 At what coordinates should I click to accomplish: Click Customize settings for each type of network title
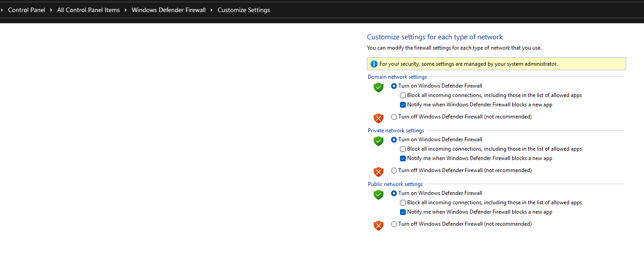click(435, 37)
